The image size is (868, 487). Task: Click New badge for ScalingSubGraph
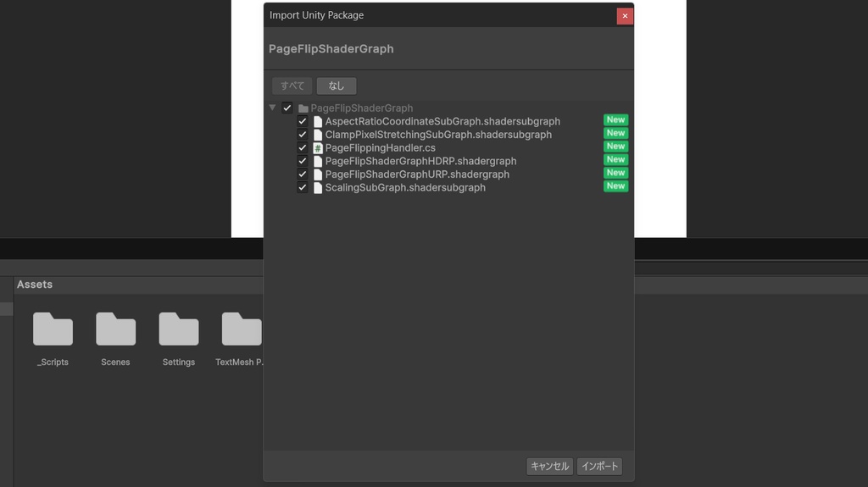pos(615,186)
